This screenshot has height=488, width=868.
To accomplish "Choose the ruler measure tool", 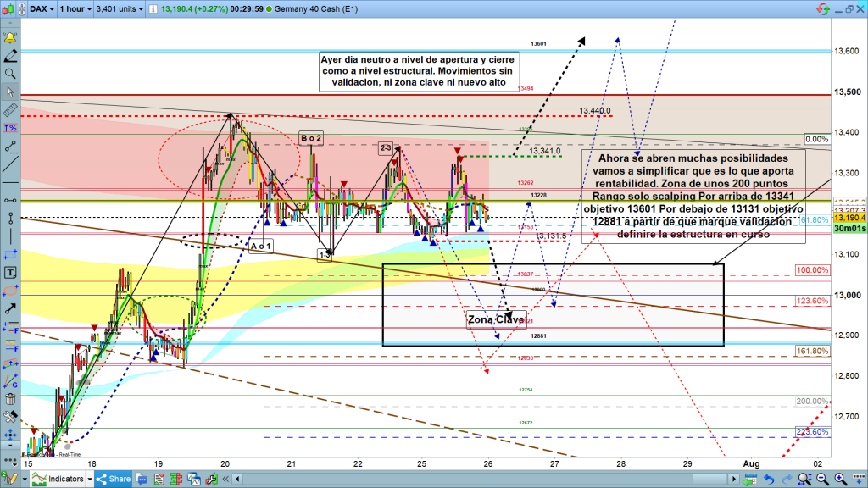I will (9, 110).
